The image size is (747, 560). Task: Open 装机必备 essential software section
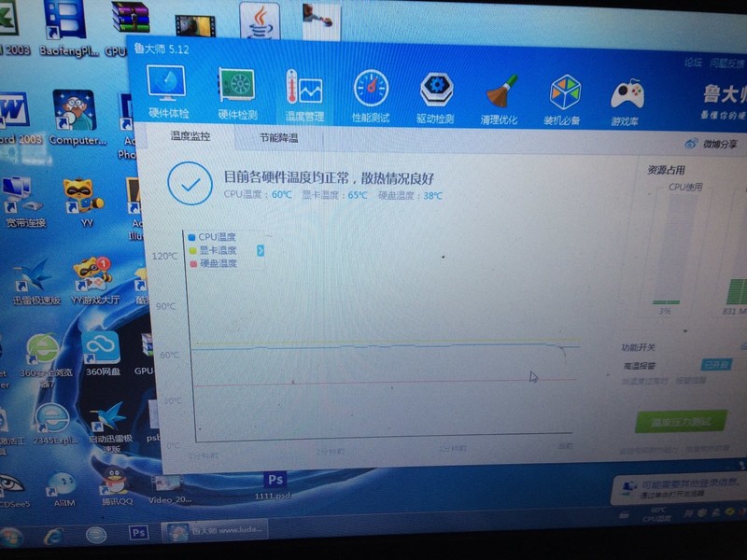tap(563, 101)
